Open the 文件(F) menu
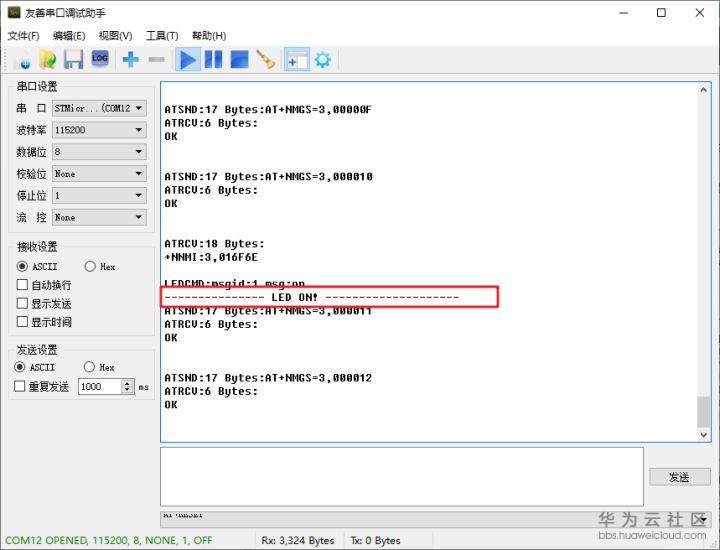 tap(23, 36)
